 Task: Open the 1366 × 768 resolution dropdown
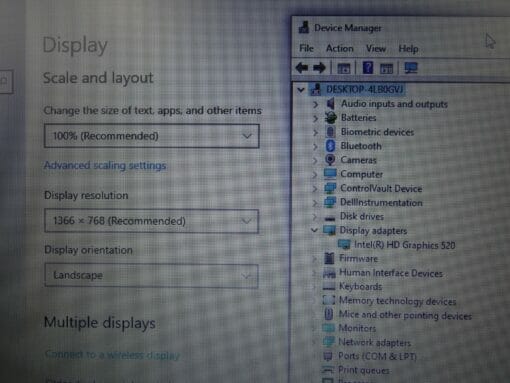[152, 221]
